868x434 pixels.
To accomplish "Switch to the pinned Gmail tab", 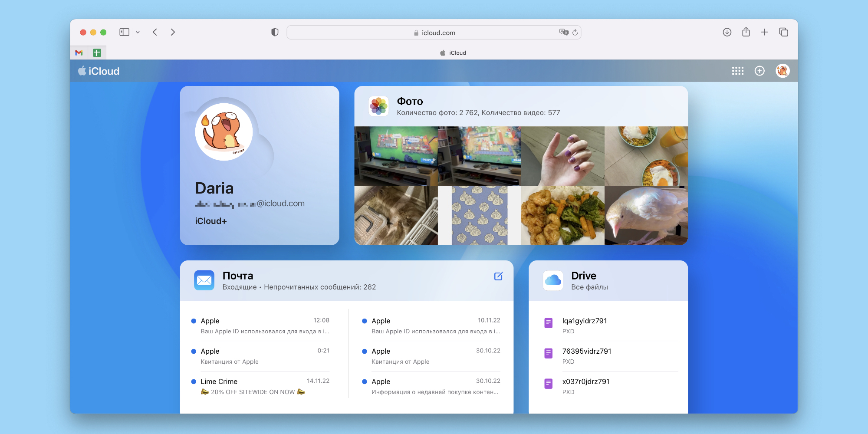I will (79, 53).
